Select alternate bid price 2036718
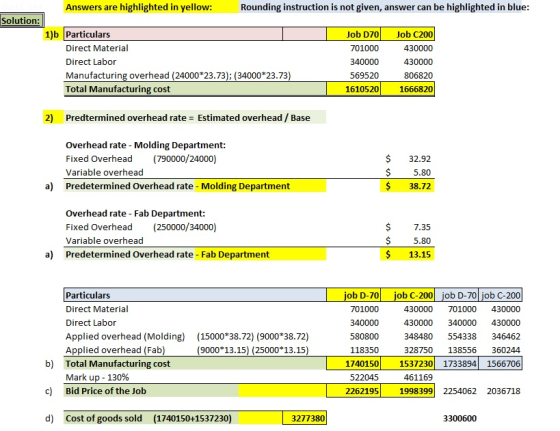 point(503,391)
